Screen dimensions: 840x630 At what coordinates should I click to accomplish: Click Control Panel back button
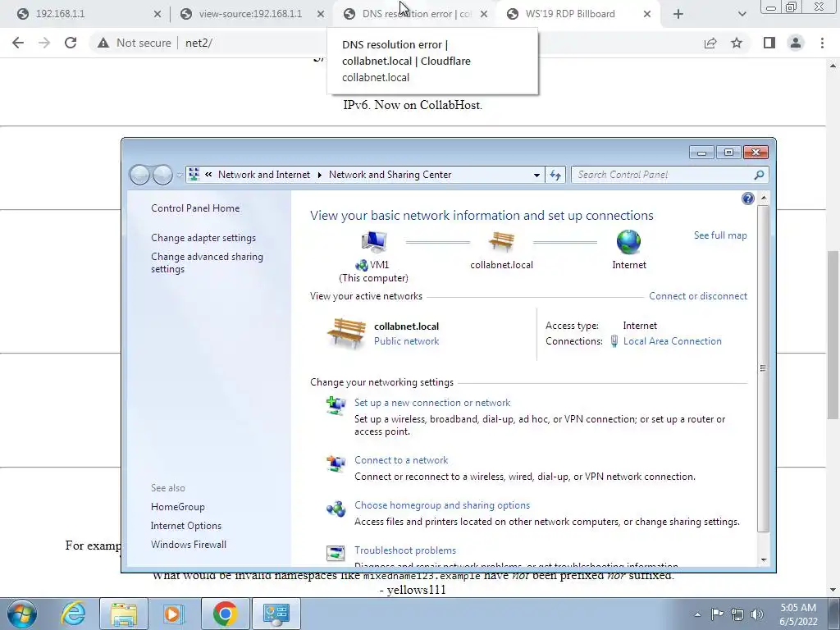(x=139, y=175)
